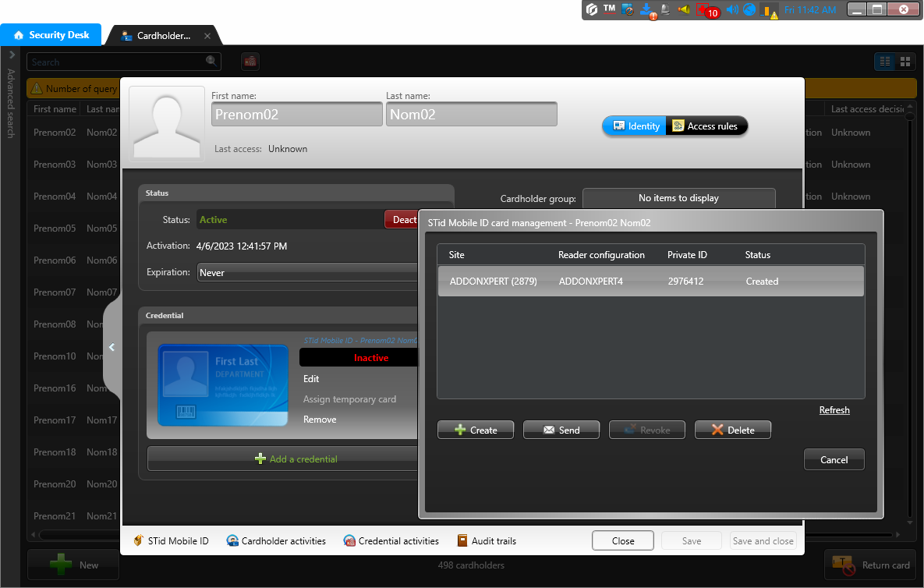Open the alarm notification icon showing 10
This screenshot has height=588, width=924.
coord(706,11)
